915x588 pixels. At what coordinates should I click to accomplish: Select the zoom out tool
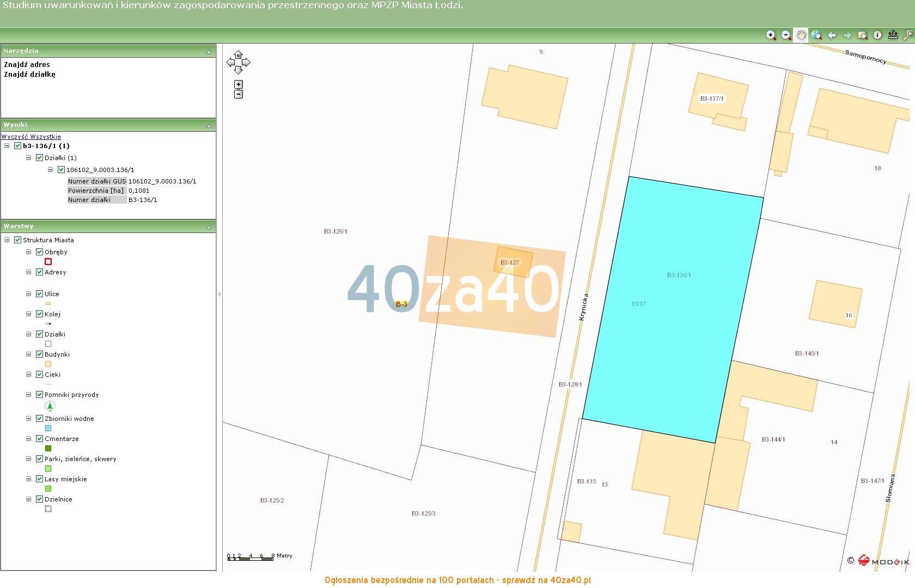[x=786, y=35]
